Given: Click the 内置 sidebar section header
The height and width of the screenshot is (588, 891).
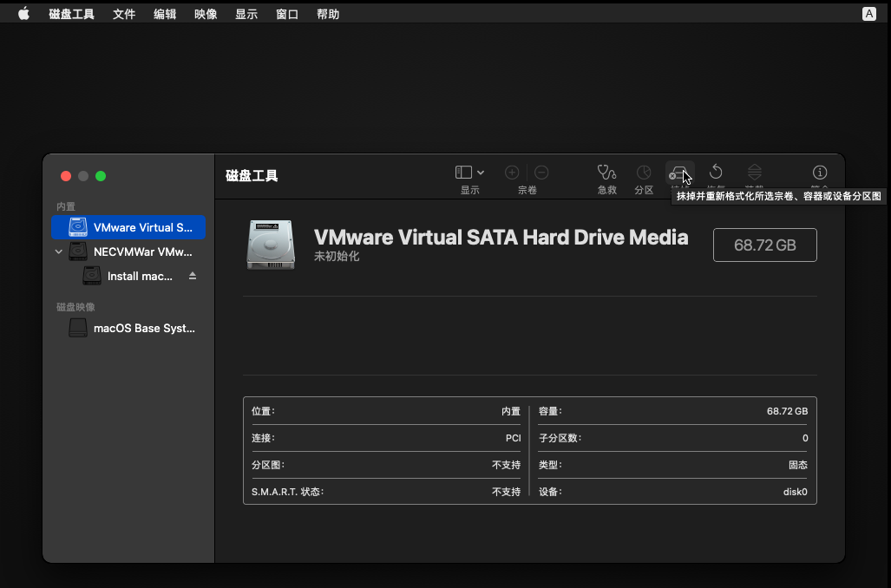Looking at the screenshot, I should [x=66, y=206].
